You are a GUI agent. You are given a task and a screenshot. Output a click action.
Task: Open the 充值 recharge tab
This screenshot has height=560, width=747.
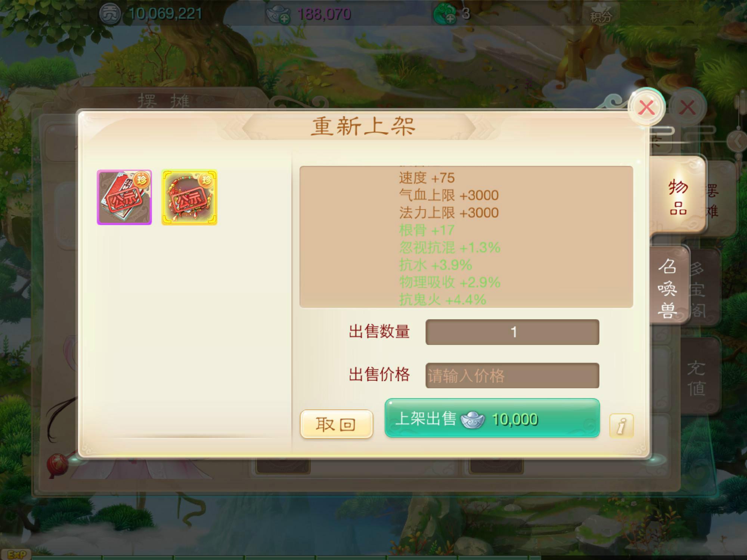pos(697,378)
